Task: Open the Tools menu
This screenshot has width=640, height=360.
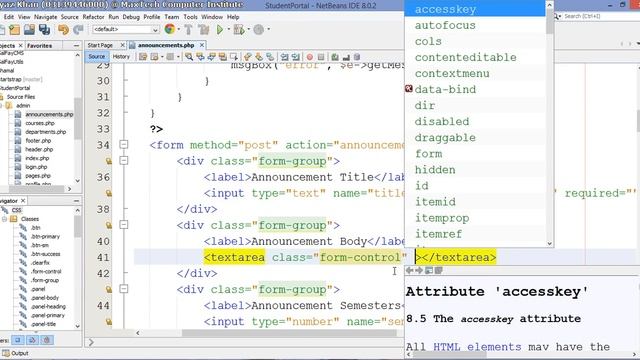Action: 190,17
